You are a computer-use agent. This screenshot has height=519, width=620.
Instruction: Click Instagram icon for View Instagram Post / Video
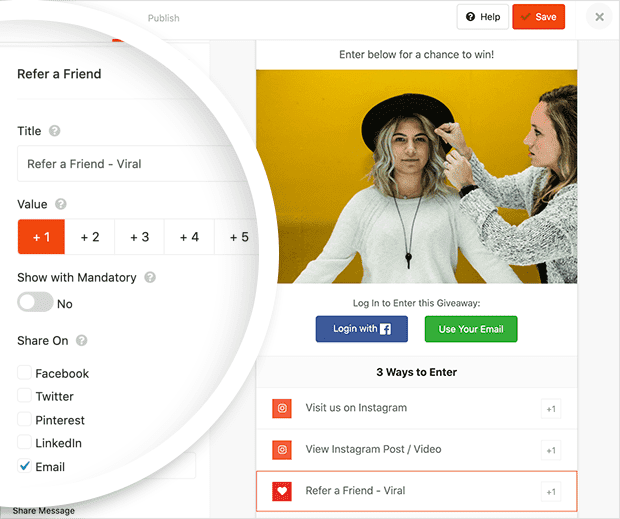coord(282,450)
